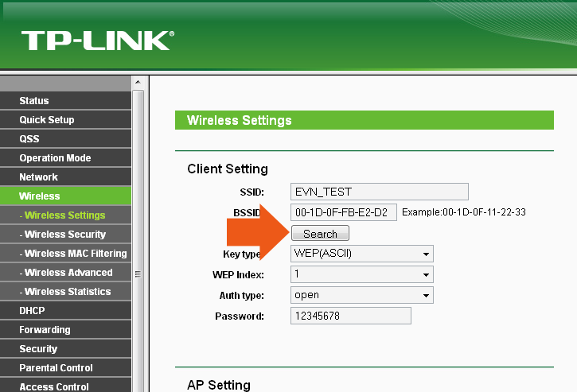Select the QSS menu entry
Viewport: 577px width, 392px height.
click(x=65, y=139)
